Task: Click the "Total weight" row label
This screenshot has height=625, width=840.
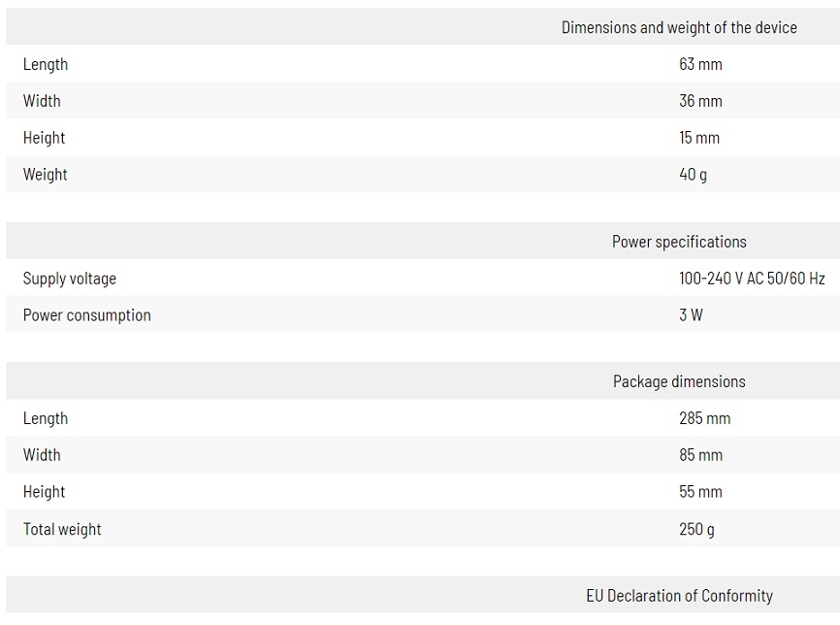Action: tap(62, 530)
